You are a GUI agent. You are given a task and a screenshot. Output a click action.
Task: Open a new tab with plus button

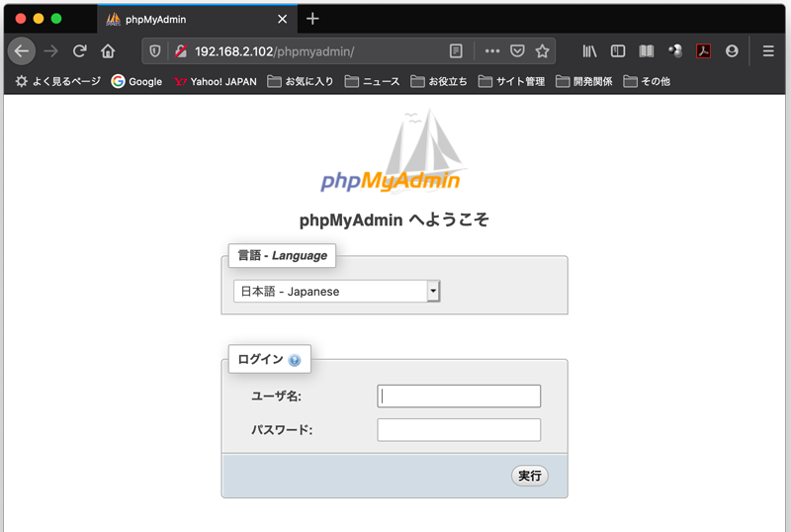[x=312, y=19]
